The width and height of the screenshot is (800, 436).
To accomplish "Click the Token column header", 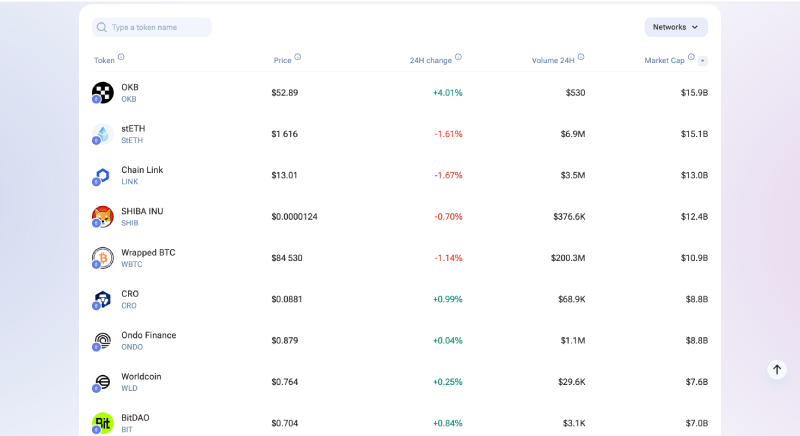I will [x=104, y=60].
